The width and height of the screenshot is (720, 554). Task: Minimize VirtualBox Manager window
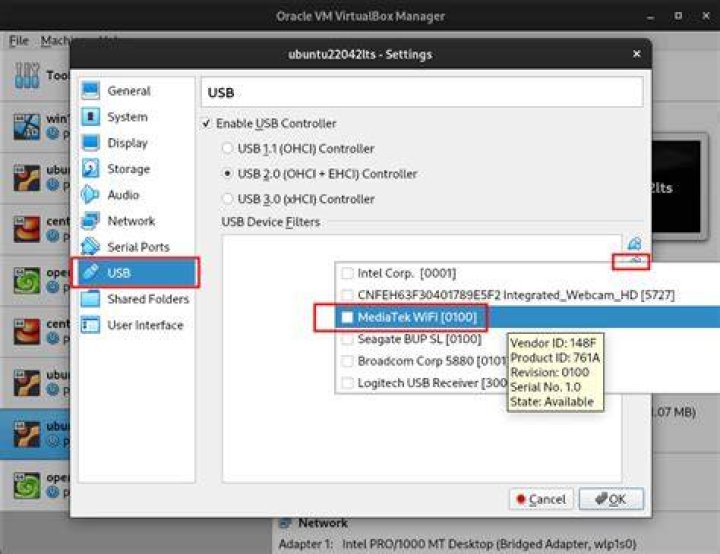pos(650,16)
